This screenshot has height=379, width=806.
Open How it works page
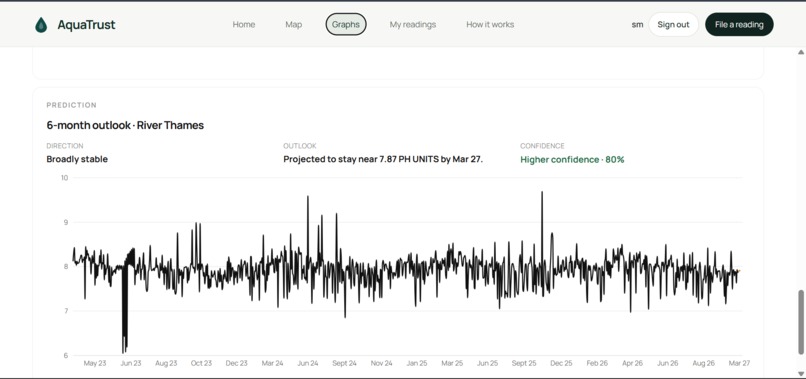coord(490,25)
